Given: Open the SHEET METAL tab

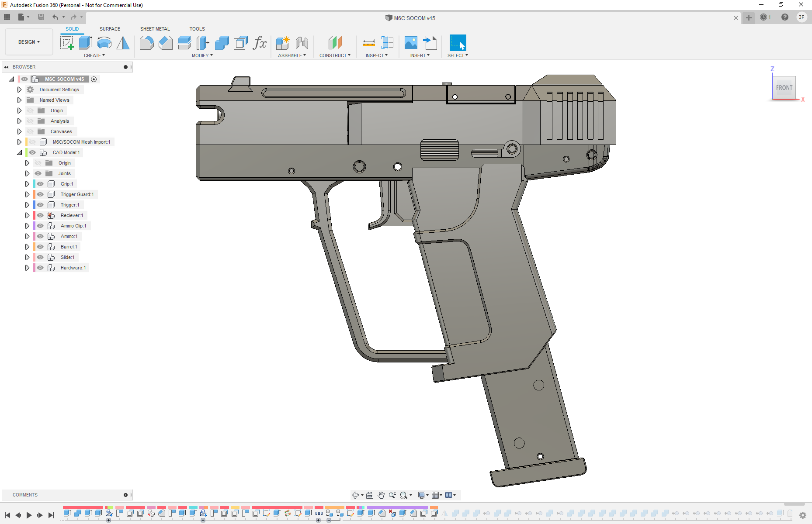Looking at the screenshot, I should pyautogui.click(x=155, y=29).
